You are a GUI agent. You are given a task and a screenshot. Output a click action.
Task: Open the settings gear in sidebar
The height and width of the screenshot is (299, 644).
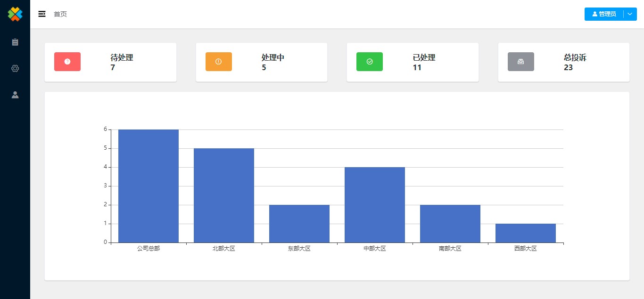(x=15, y=69)
